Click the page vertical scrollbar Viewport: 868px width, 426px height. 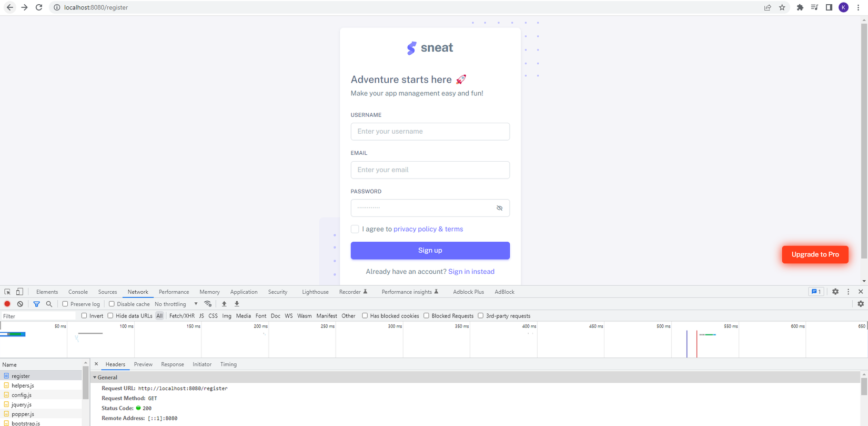(x=864, y=141)
